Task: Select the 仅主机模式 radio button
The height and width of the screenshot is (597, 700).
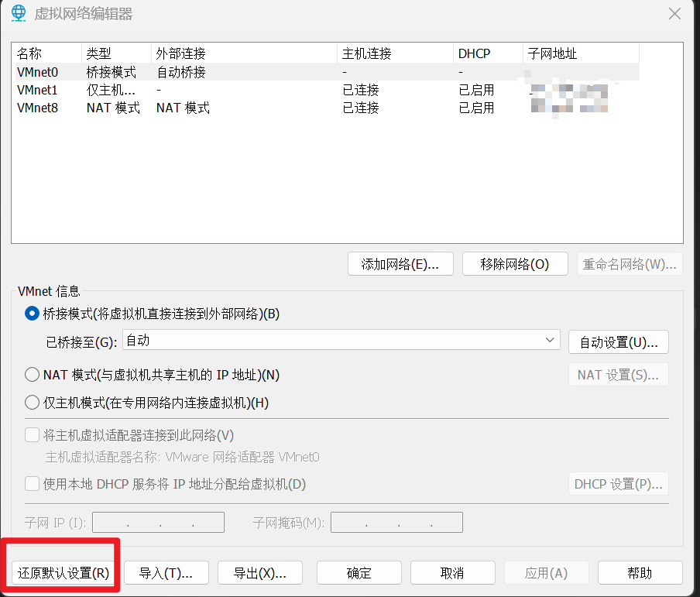Action: pyautogui.click(x=33, y=403)
